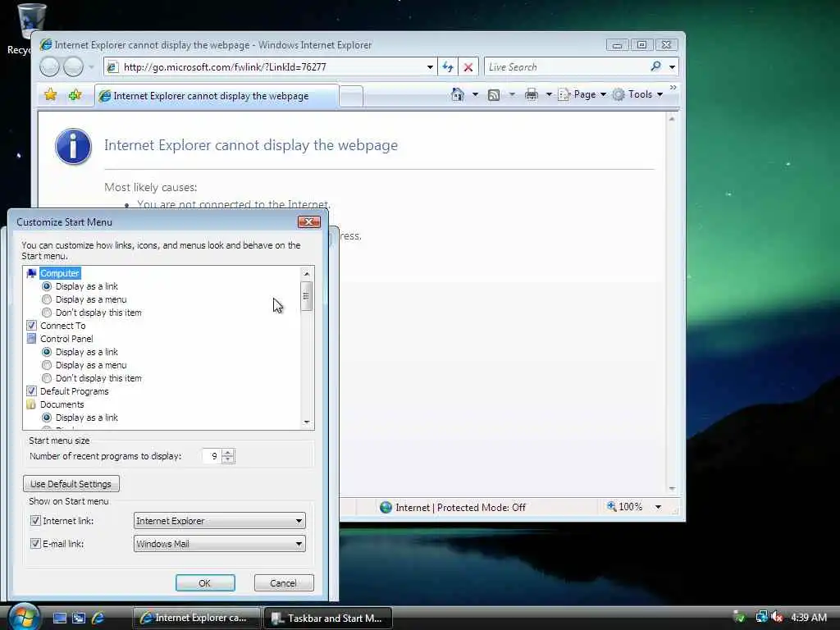The image size is (840, 630).
Task: Click the network tray icon
Action: (761, 617)
